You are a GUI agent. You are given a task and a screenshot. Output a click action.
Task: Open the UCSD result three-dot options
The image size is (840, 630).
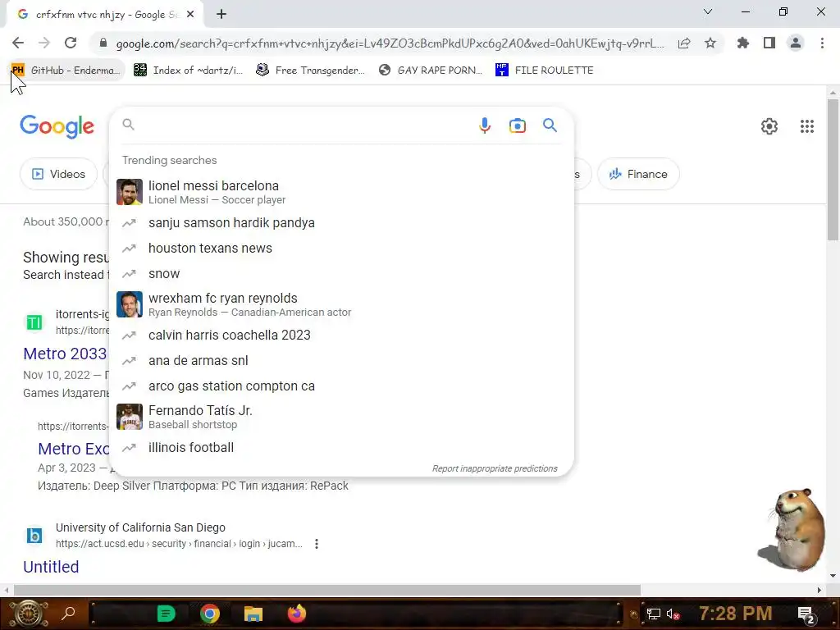(317, 544)
